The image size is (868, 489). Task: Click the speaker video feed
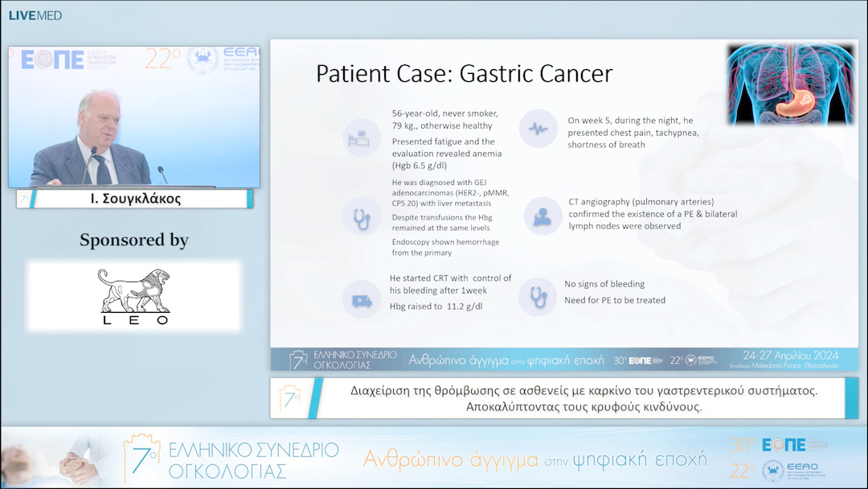point(134,117)
